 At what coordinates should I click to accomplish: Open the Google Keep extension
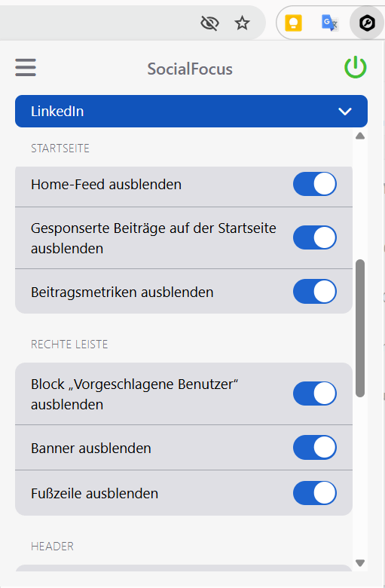pos(294,23)
